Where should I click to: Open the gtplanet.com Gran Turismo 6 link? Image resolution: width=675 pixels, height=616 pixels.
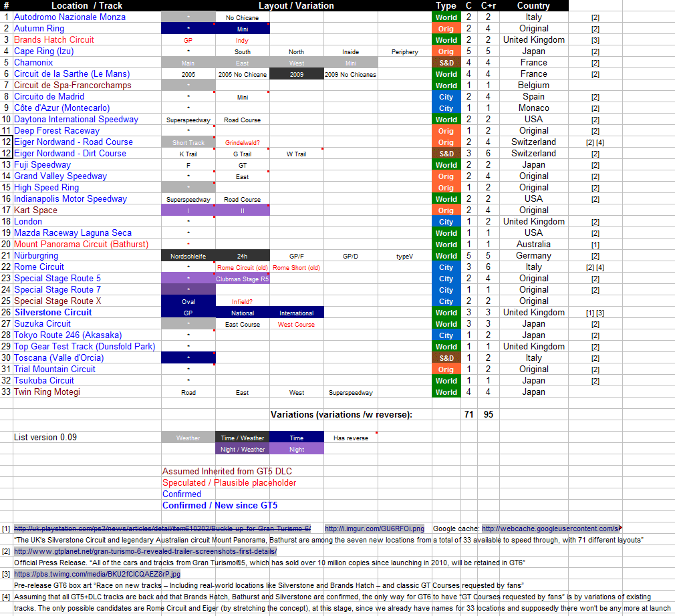coord(145,551)
